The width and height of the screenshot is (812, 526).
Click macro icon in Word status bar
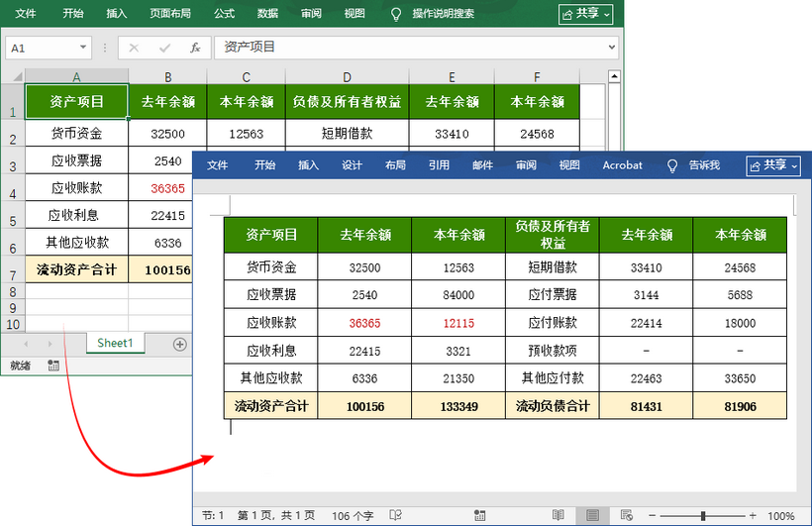(x=480, y=515)
